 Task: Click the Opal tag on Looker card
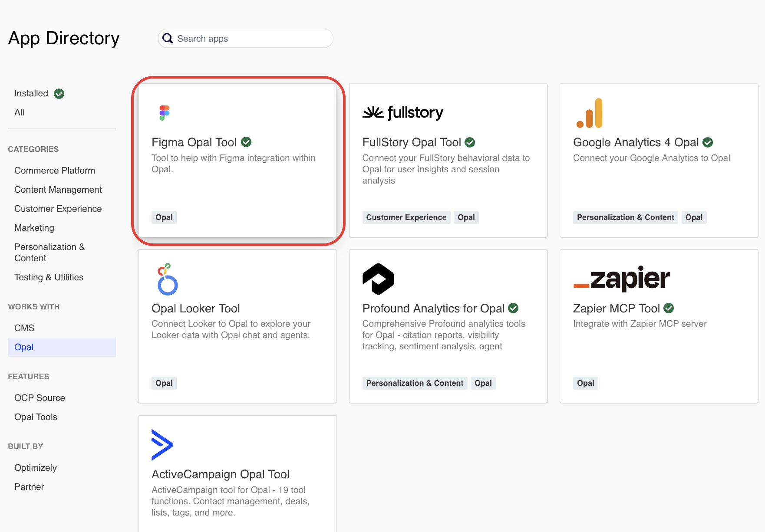(164, 383)
